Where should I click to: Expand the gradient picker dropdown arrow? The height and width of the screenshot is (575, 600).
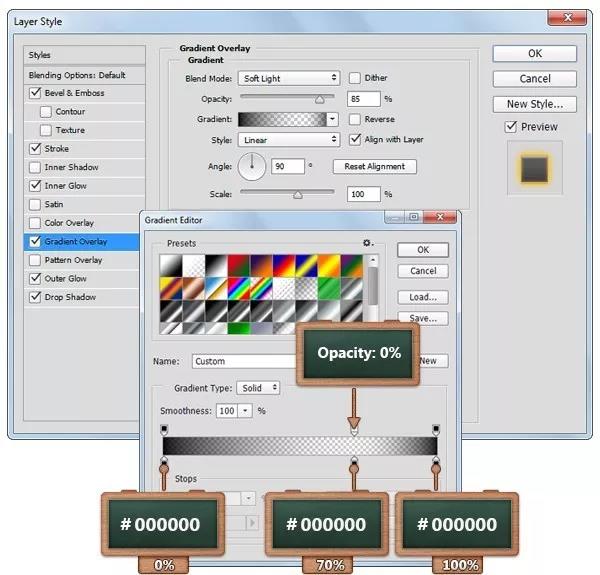(332, 119)
